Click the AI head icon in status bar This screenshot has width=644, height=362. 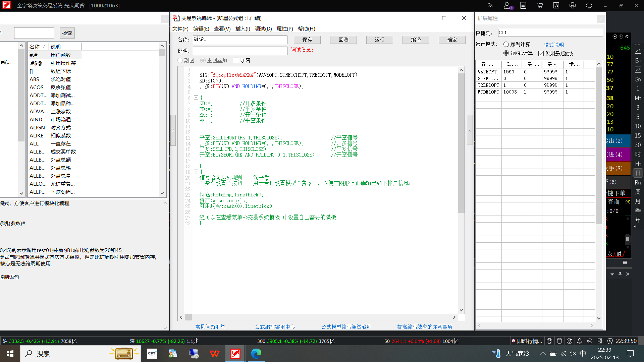coord(610,341)
